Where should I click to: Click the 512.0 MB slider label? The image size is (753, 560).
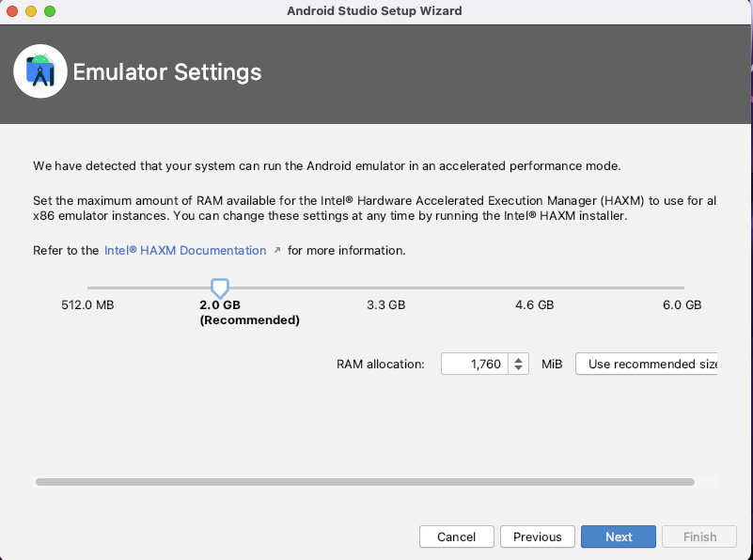(x=87, y=304)
